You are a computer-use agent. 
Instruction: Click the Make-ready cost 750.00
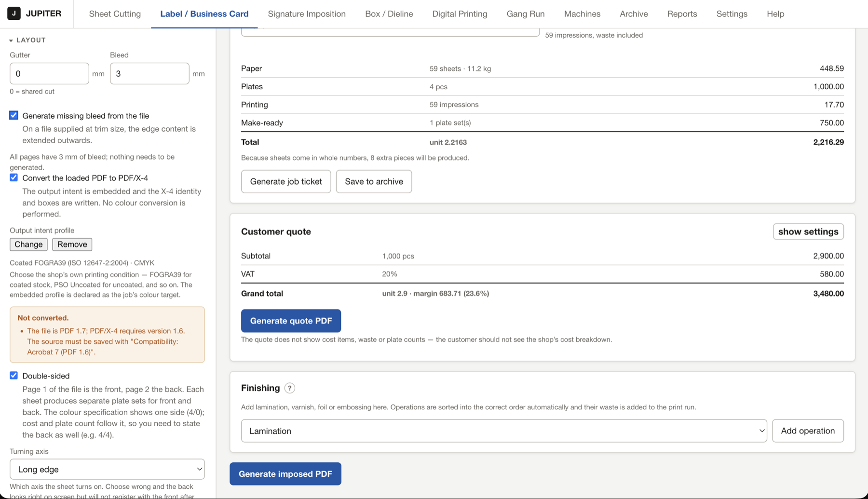click(832, 123)
